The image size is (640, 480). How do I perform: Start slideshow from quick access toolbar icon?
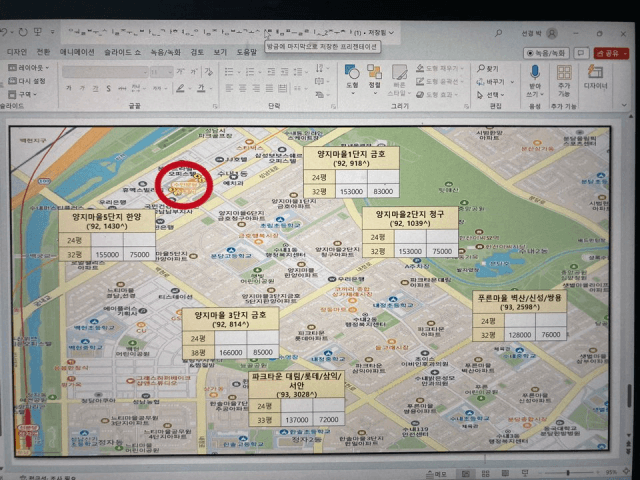tap(38, 32)
